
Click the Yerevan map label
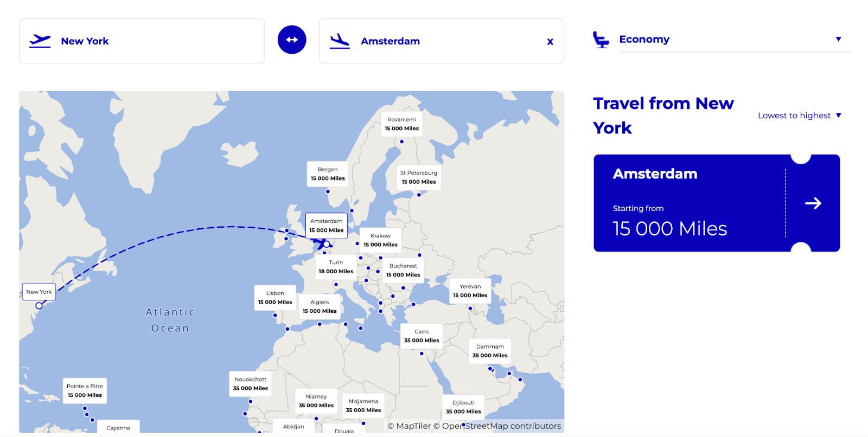pos(470,291)
